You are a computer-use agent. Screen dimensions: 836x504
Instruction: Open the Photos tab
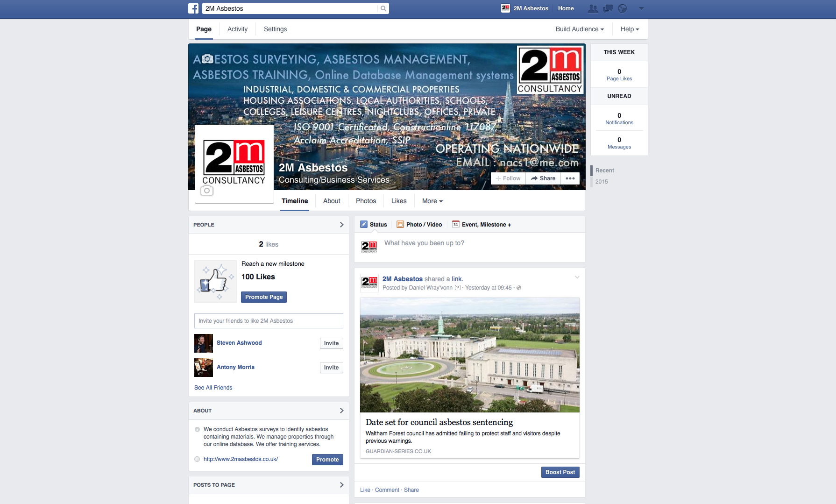point(366,201)
